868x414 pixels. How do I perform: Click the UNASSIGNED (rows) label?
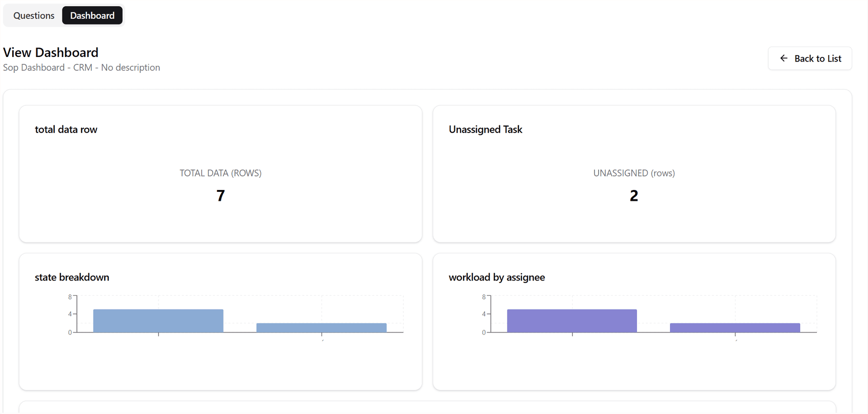(634, 173)
